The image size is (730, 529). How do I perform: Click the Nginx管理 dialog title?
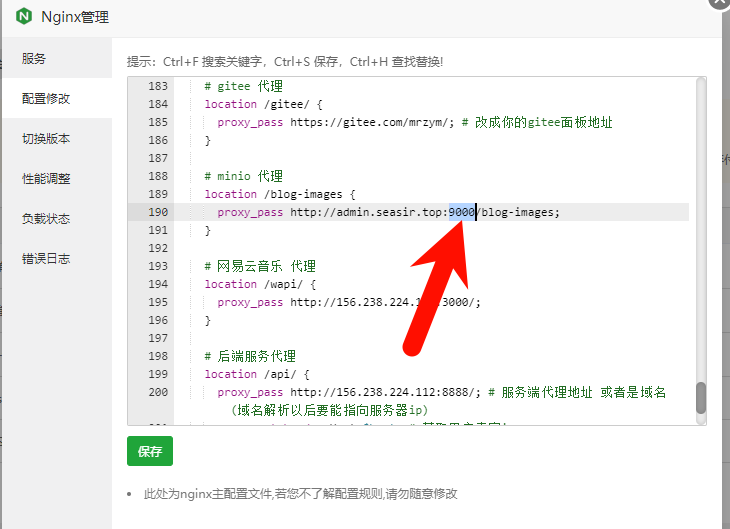point(75,17)
